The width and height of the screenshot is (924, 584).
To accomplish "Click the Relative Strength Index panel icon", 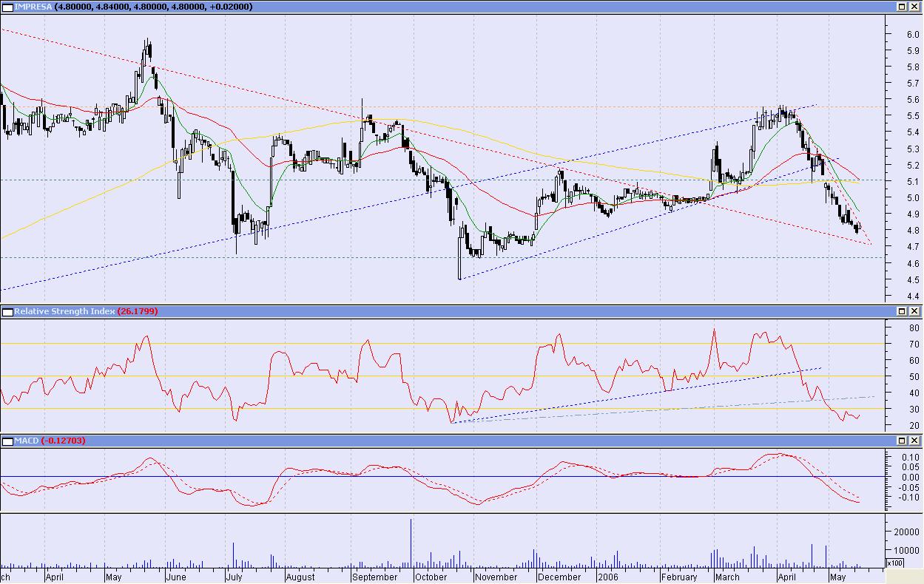I will click(7, 312).
